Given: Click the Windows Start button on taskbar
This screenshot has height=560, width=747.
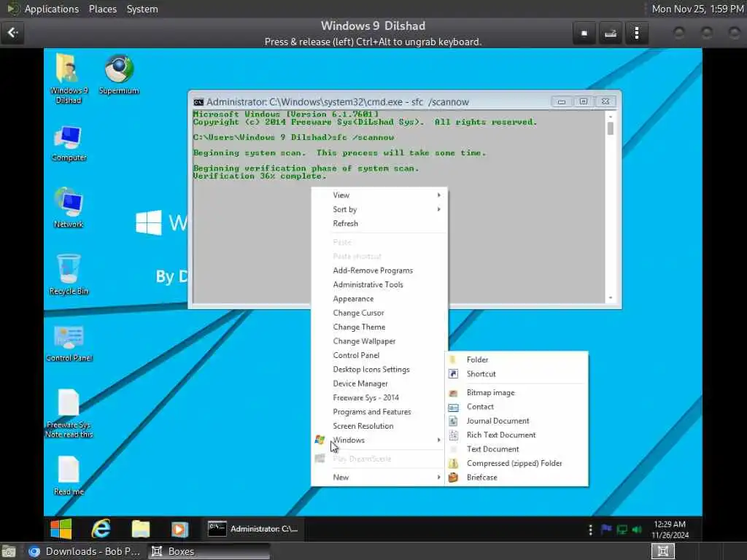Looking at the screenshot, I should (x=61, y=529).
